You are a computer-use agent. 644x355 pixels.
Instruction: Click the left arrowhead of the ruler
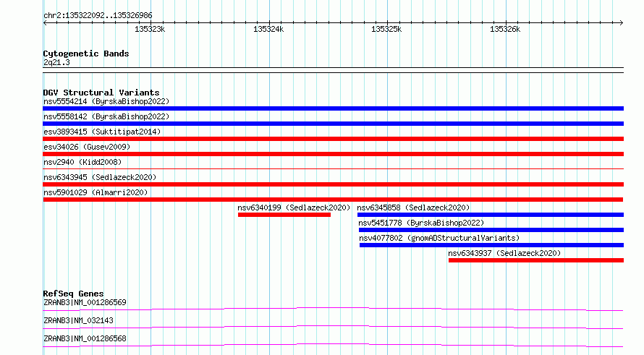click(x=45, y=23)
